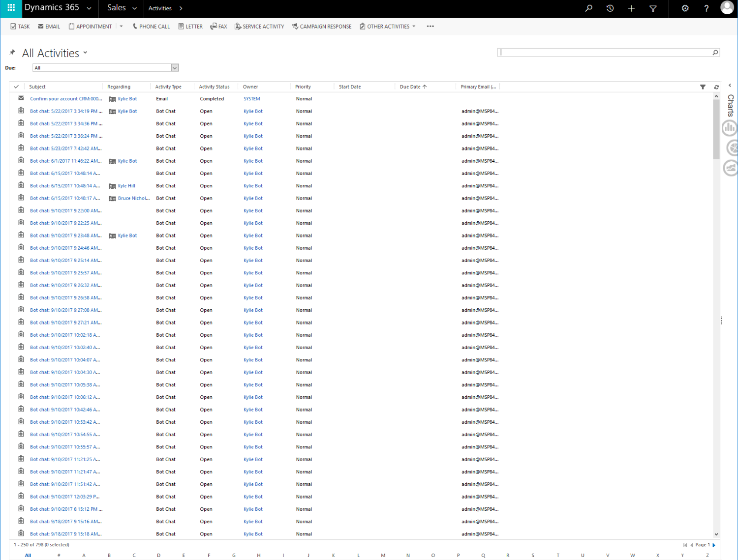Screen dimensions: 738x560
Task: Open the more commands ellipsis
Action: 430,27
